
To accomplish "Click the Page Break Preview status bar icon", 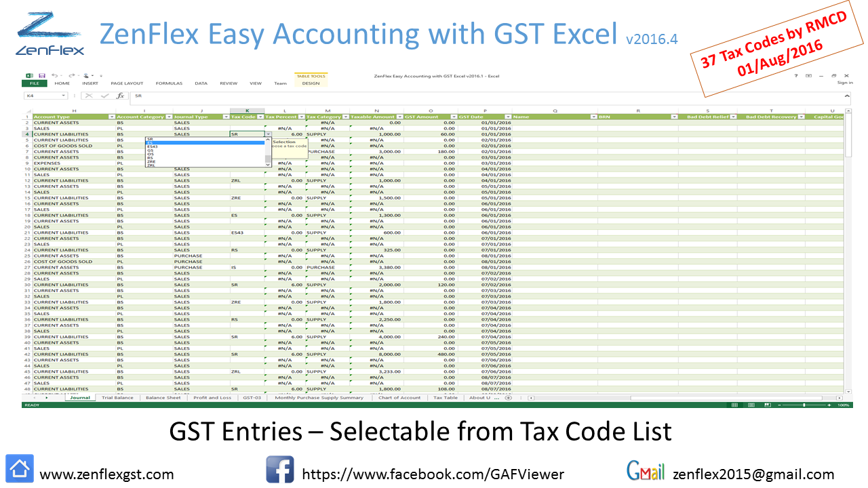I will tap(767, 405).
